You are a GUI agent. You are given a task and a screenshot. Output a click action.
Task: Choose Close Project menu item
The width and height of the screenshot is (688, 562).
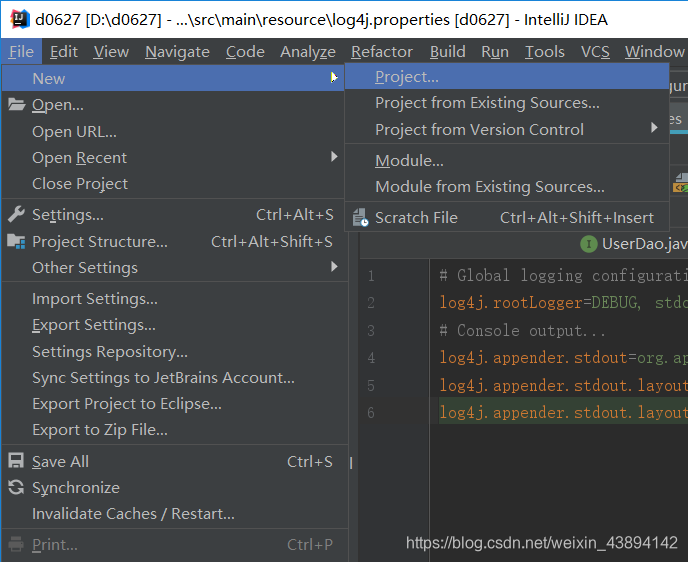[x=173, y=184]
